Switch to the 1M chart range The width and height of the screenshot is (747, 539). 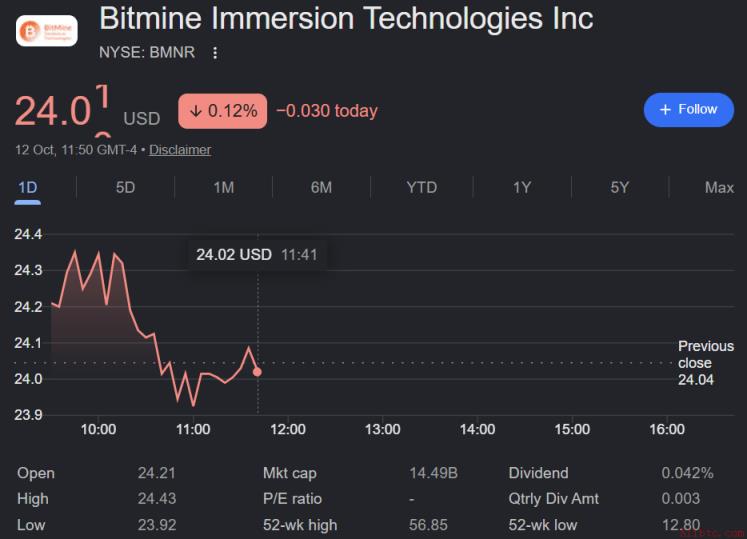click(x=223, y=188)
